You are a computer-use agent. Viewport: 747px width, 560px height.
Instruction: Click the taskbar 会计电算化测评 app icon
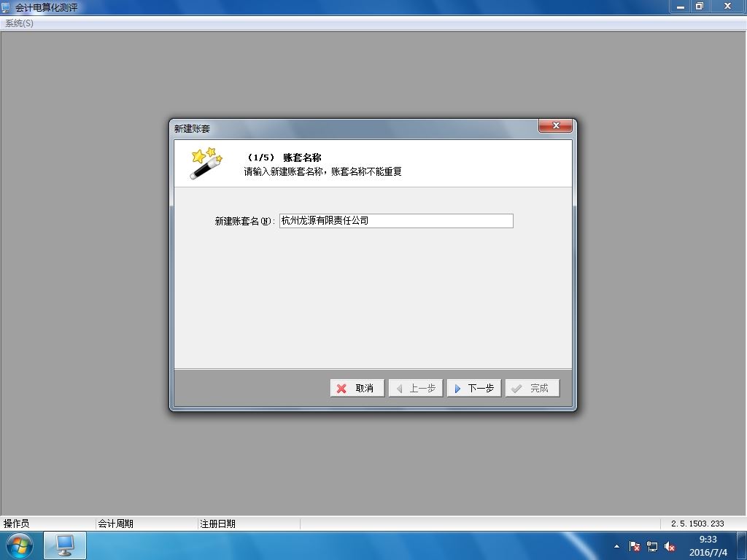tap(65, 545)
